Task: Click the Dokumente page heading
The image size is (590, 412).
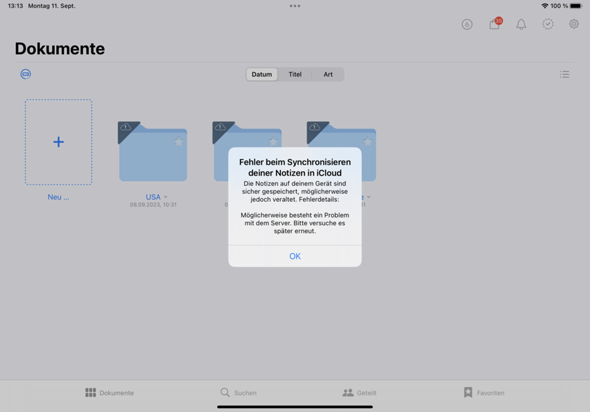Action: tap(60, 49)
